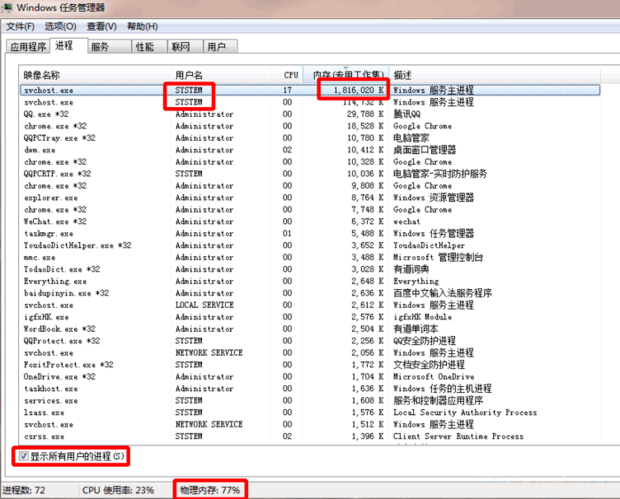Select the 用户 tab
The width and height of the screenshot is (620, 499).
pos(216,46)
